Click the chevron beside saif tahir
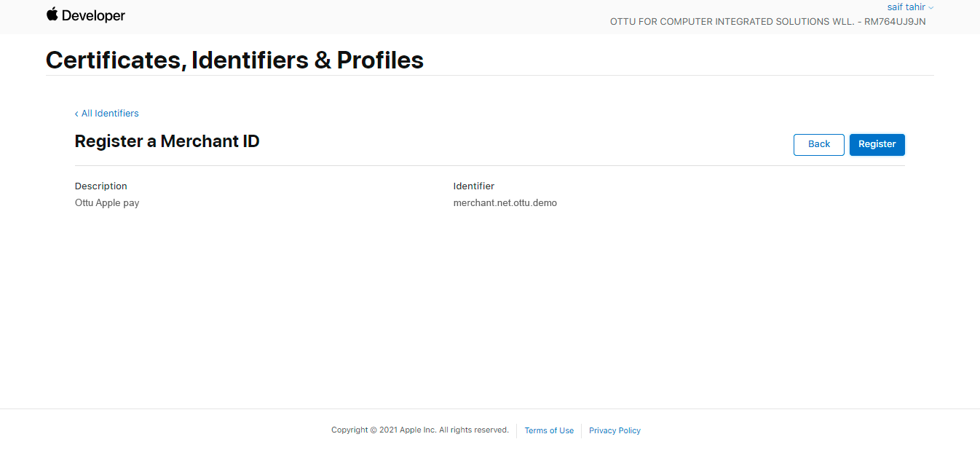980x450 pixels. click(930, 8)
